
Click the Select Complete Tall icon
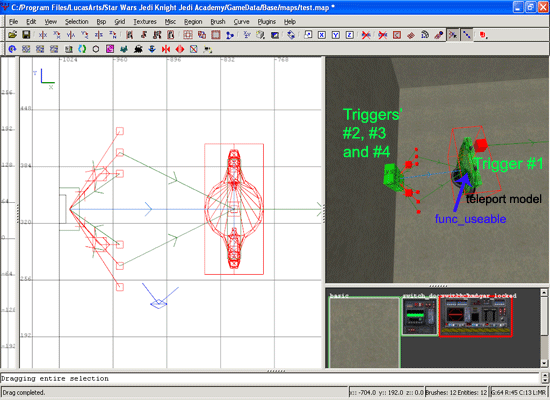pos(129,35)
